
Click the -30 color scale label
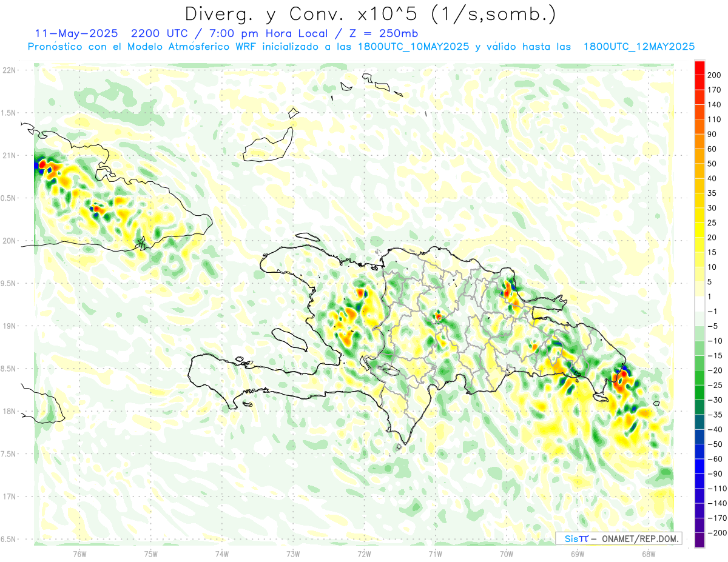pyautogui.click(x=715, y=400)
